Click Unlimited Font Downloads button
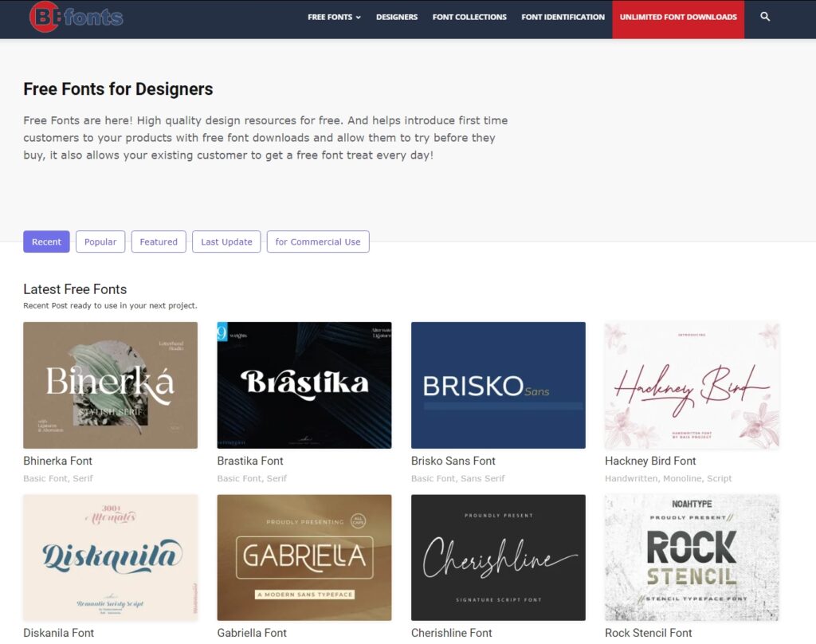 pos(678,17)
